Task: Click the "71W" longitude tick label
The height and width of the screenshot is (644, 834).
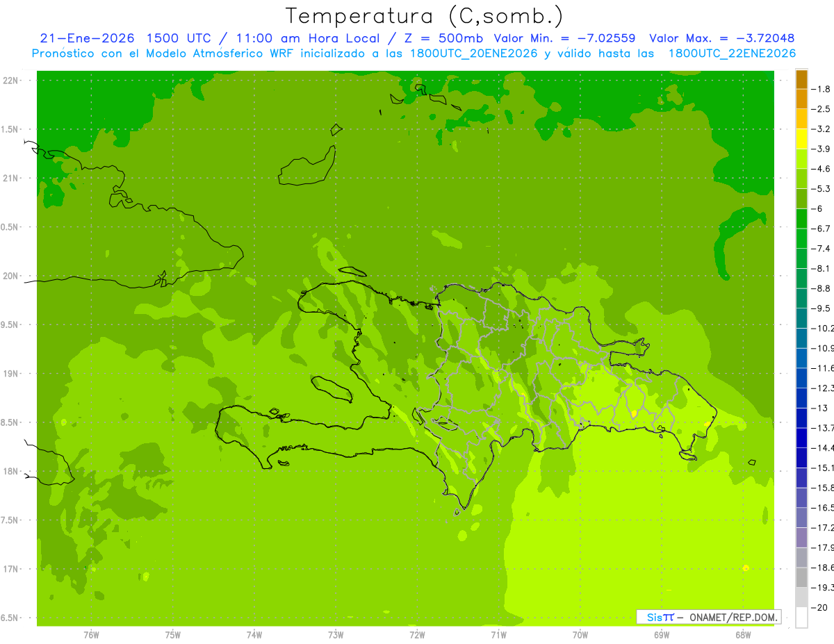Action: [x=498, y=634]
